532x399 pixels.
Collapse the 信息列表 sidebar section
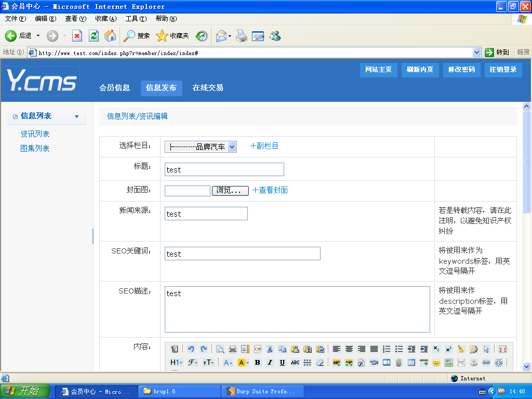pos(46,116)
